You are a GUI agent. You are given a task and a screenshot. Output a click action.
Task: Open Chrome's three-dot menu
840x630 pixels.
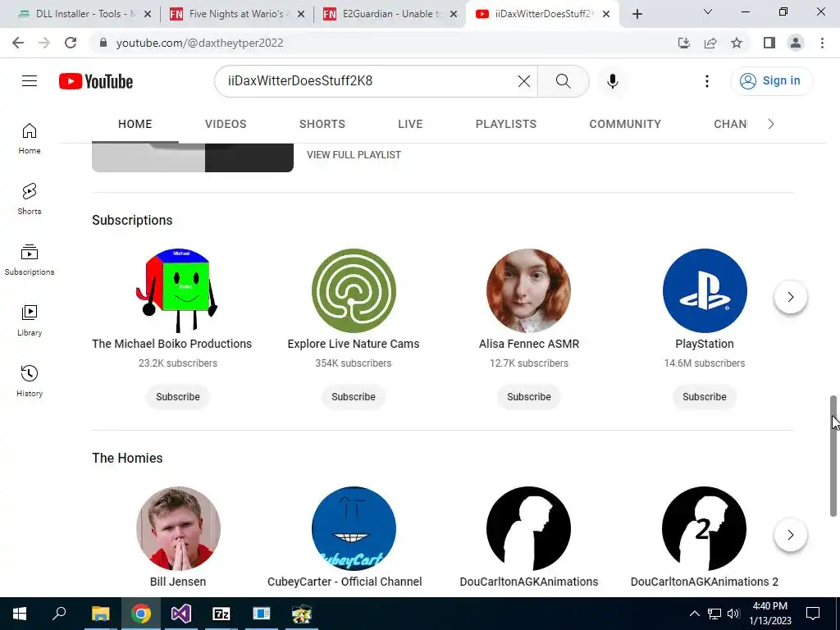click(x=822, y=43)
